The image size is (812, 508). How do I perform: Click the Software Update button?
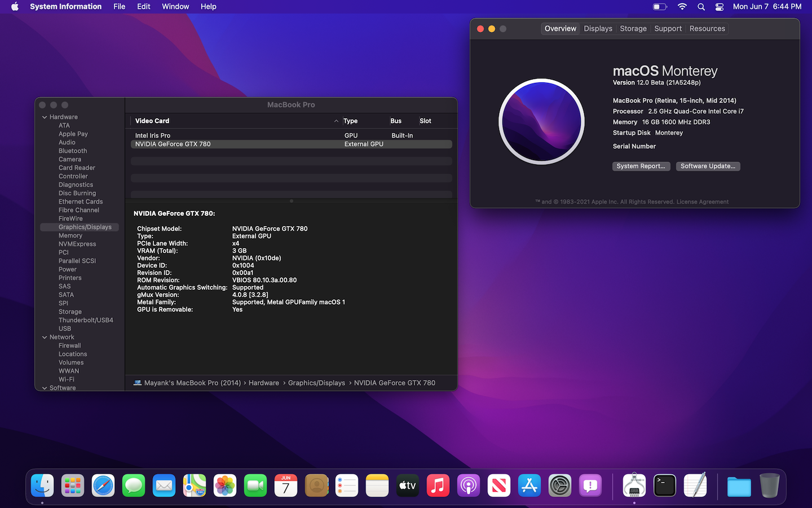(x=708, y=167)
